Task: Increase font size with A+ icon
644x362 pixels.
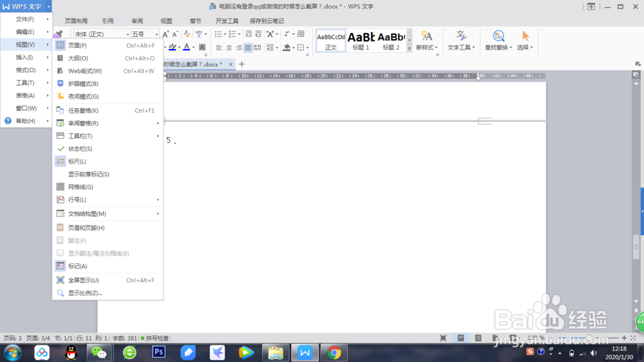Action: pos(166,34)
